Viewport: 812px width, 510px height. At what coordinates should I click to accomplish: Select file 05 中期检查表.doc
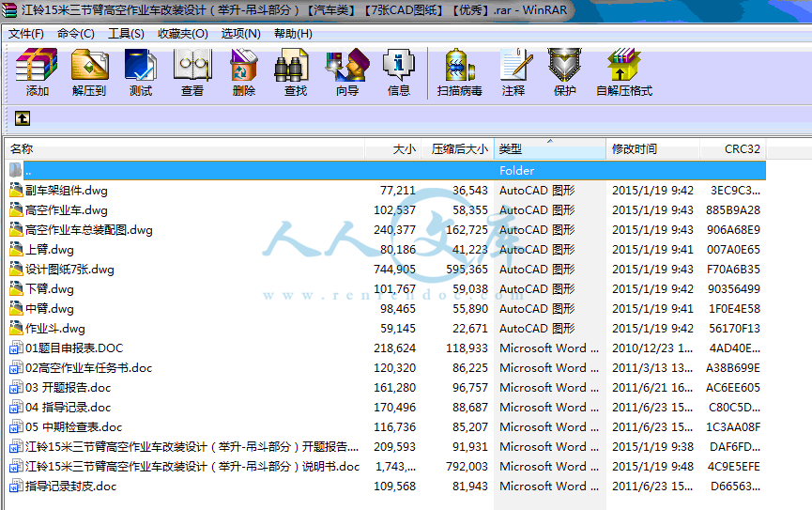coord(73,426)
